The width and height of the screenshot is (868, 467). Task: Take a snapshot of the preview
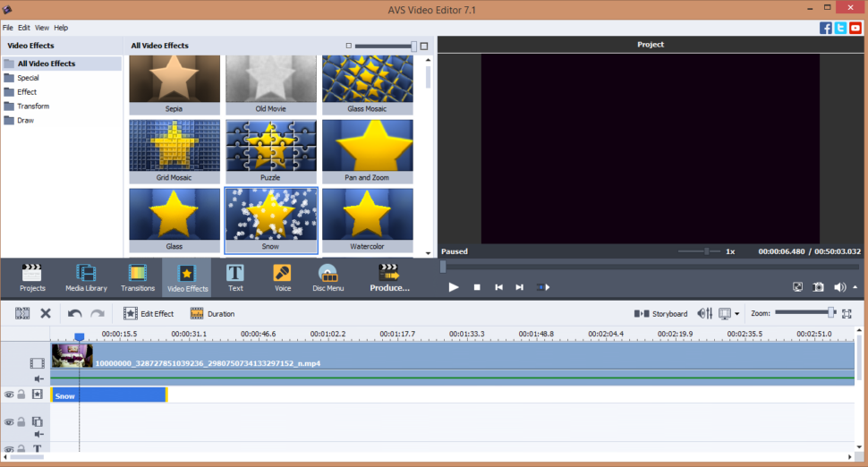[818, 286]
